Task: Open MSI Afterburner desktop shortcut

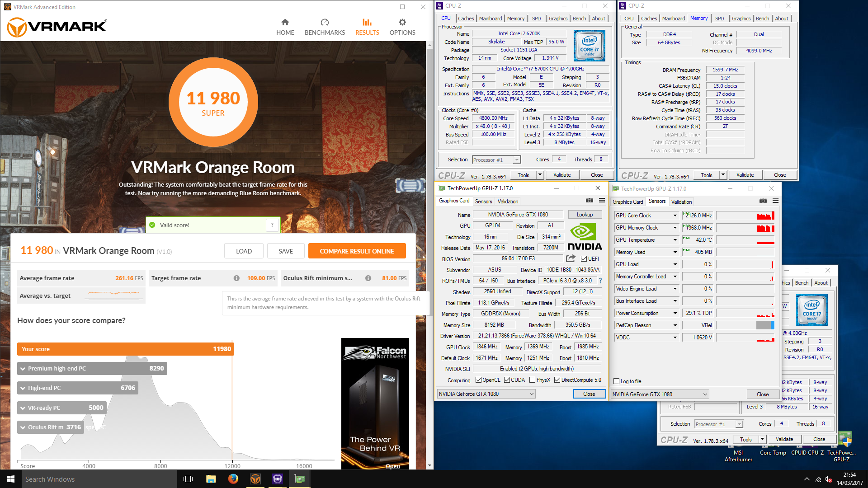Action: (738, 453)
